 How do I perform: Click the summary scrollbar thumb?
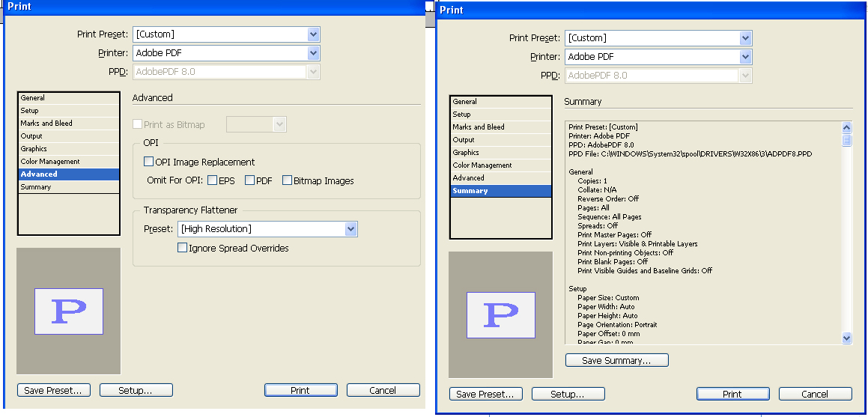pyautogui.click(x=846, y=141)
